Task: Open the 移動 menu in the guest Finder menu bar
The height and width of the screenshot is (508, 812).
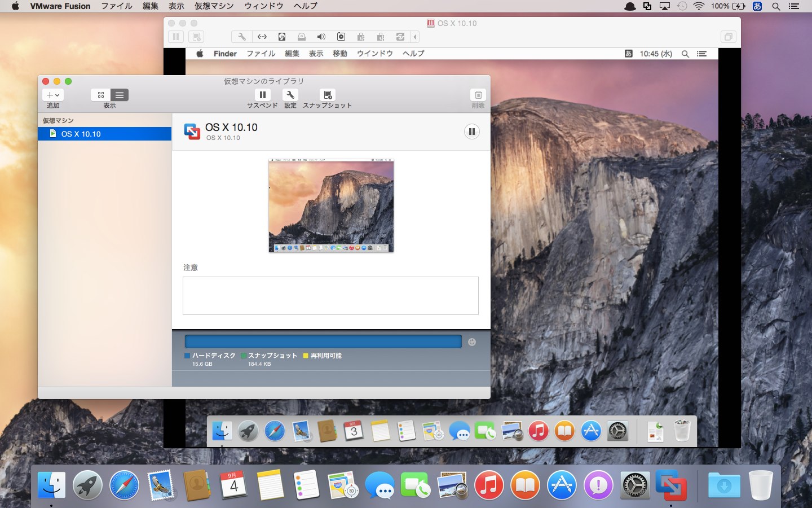Action: click(340, 54)
